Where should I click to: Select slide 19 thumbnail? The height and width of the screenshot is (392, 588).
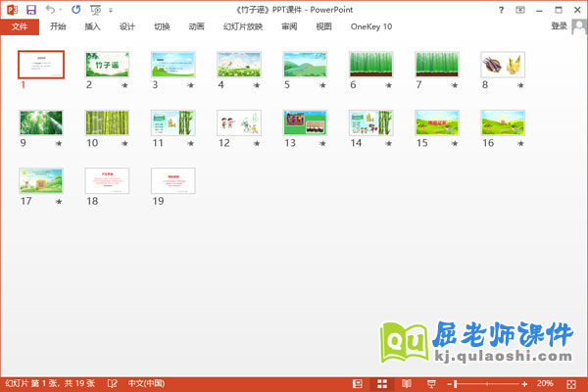[x=173, y=180]
